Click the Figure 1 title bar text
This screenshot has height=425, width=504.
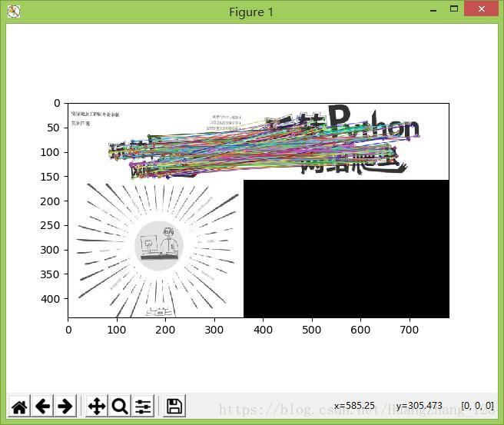[x=251, y=12]
